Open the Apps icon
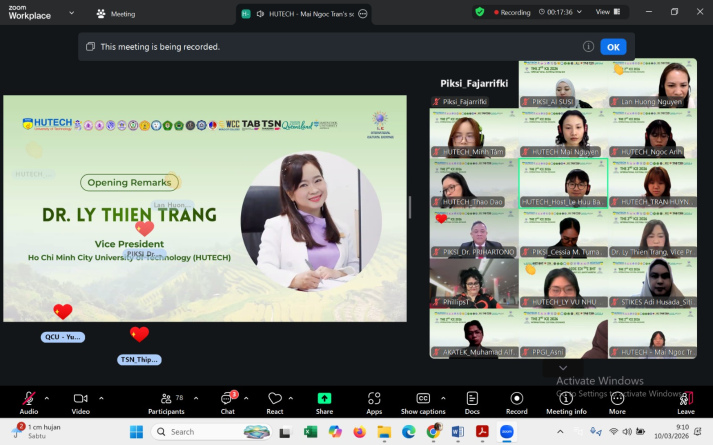Screen dimensions: 713x445 point(374,399)
